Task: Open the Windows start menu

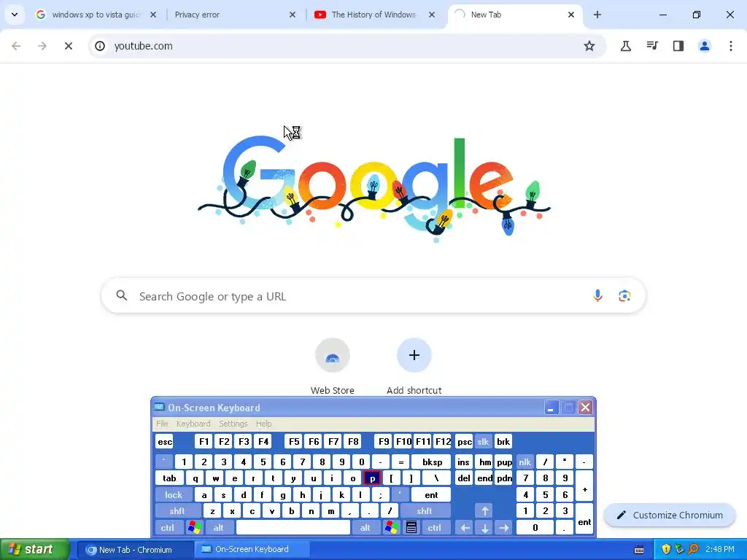Action: point(34,549)
